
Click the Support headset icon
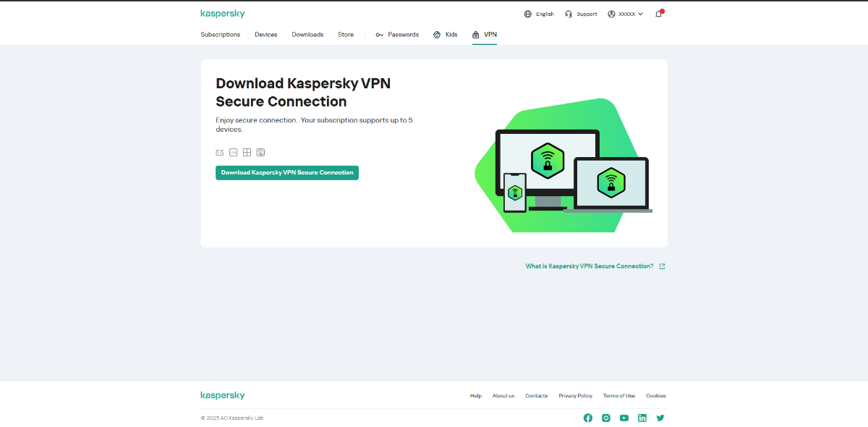(x=569, y=14)
